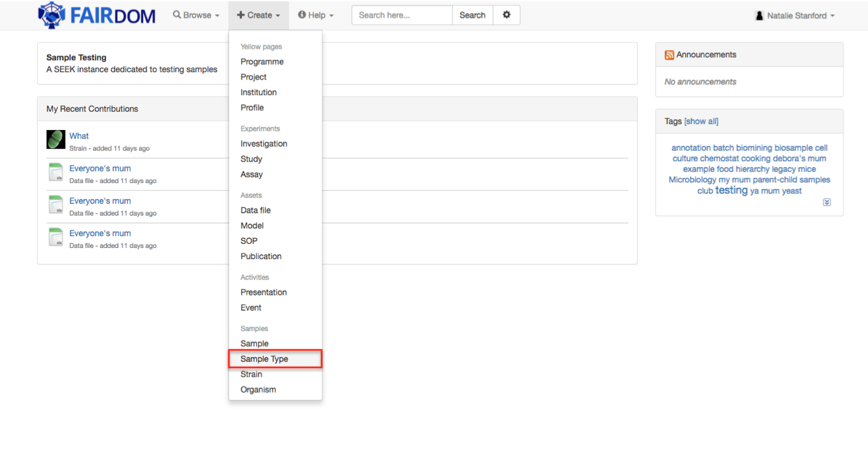Image resolution: width=868 pixels, height=454 pixels.
Task: Click the user silhouette icon near Natalie Stanford
Action: (x=759, y=15)
